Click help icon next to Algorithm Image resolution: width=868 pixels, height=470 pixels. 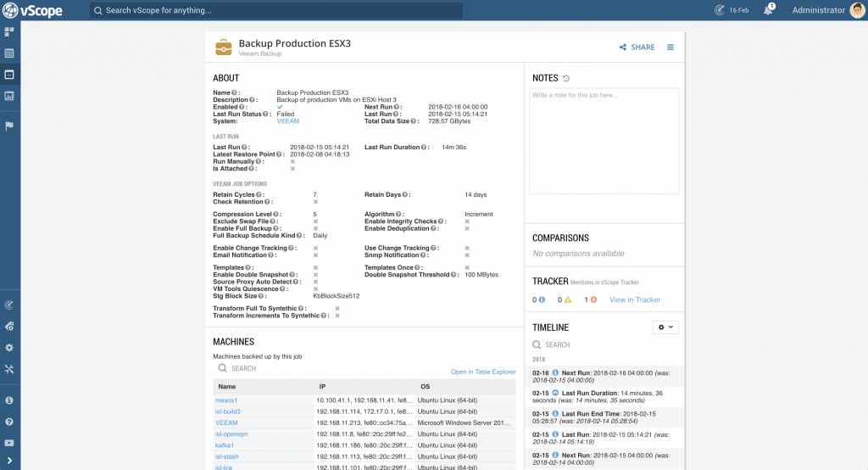(398, 215)
